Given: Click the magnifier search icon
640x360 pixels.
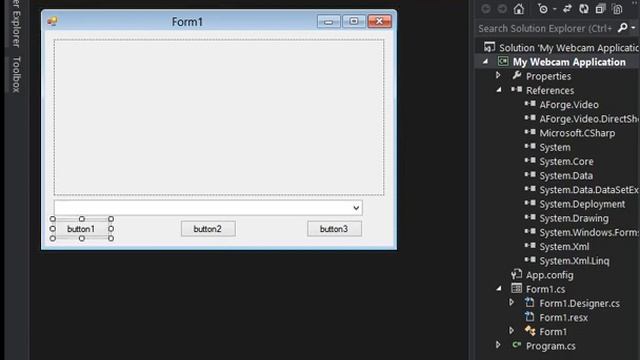Looking at the screenshot, I should (622, 28).
